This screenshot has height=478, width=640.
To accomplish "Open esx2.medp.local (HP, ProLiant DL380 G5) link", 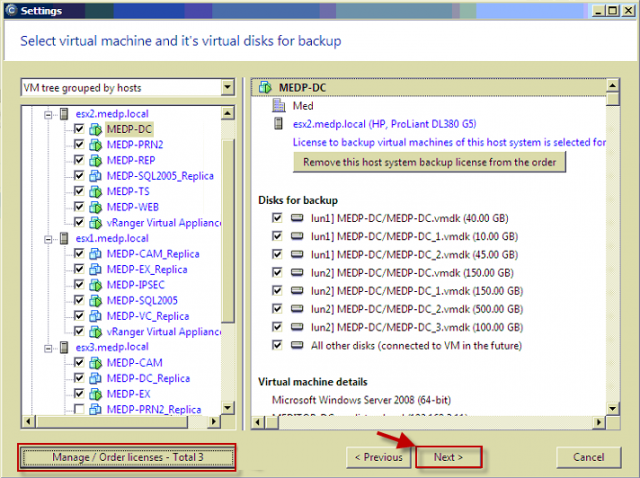I will [384, 124].
